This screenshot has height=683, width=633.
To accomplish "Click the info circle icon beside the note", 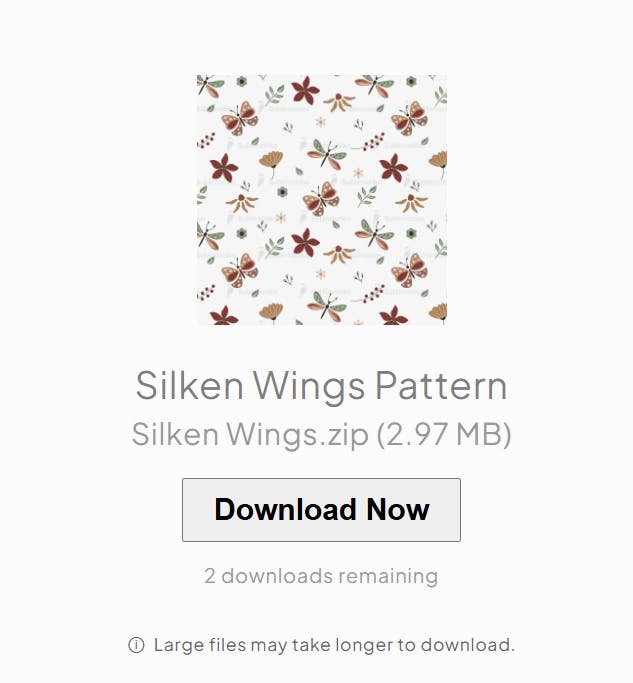I will [136, 645].
